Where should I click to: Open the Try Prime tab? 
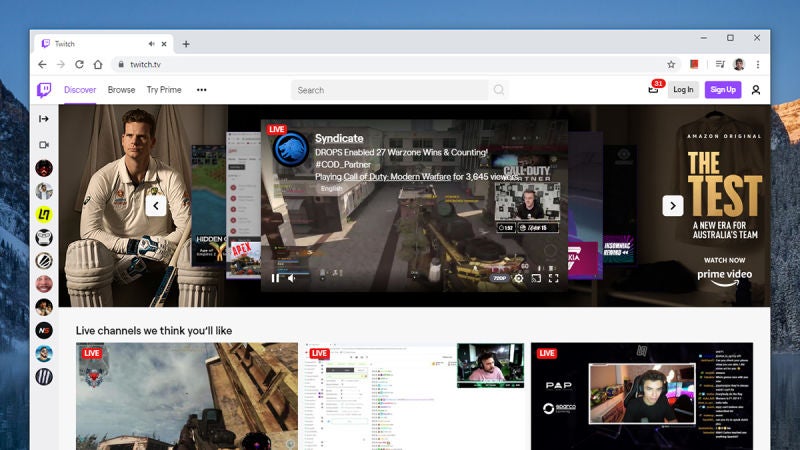click(x=164, y=90)
